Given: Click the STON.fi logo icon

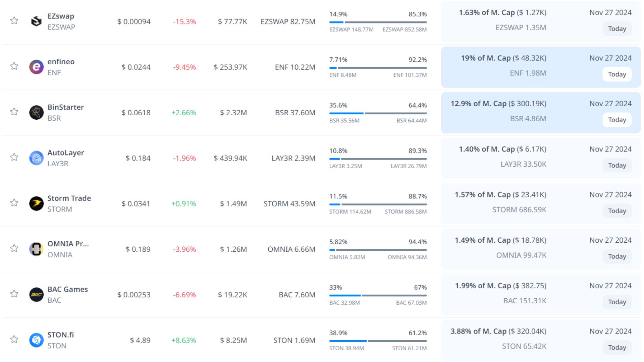Looking at the screenshot, I should pos(36,340).
